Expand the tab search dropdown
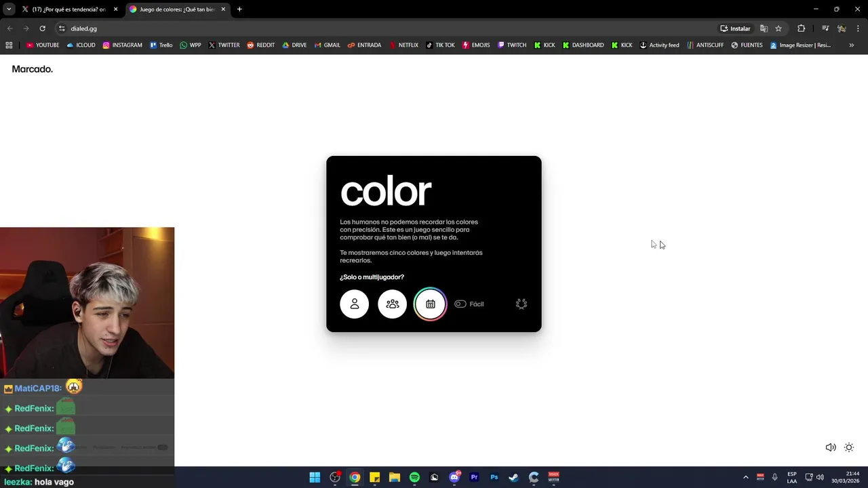The image size is (868, 488). pyautogui.click(x=9, y=9)
